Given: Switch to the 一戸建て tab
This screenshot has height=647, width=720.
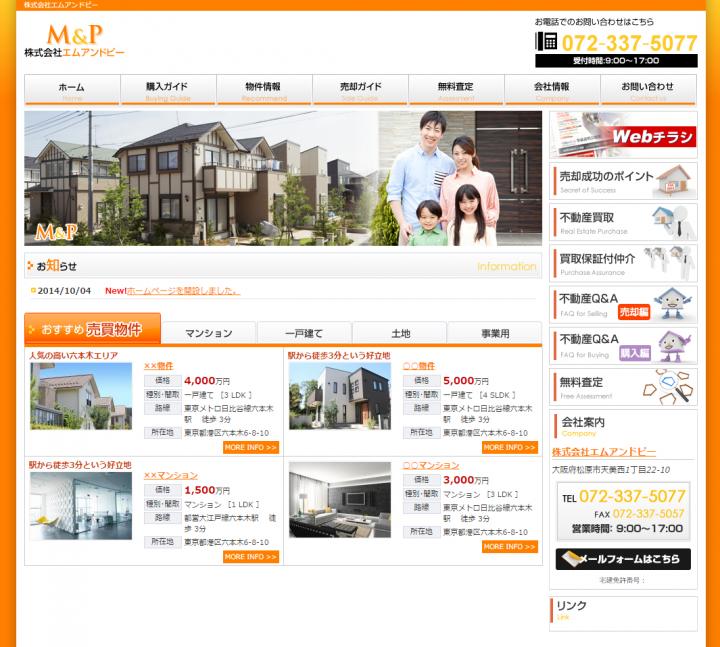Looking at the screenshot, I should pos(304,333).
